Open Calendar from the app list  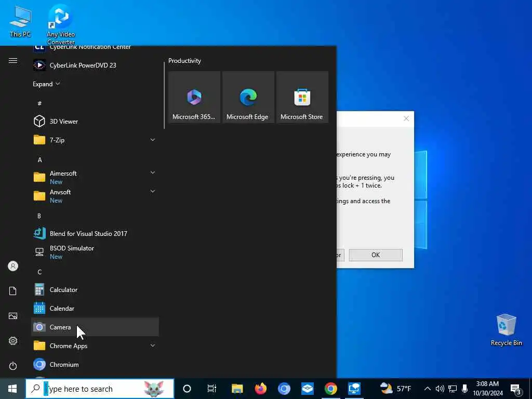(95, 309)
